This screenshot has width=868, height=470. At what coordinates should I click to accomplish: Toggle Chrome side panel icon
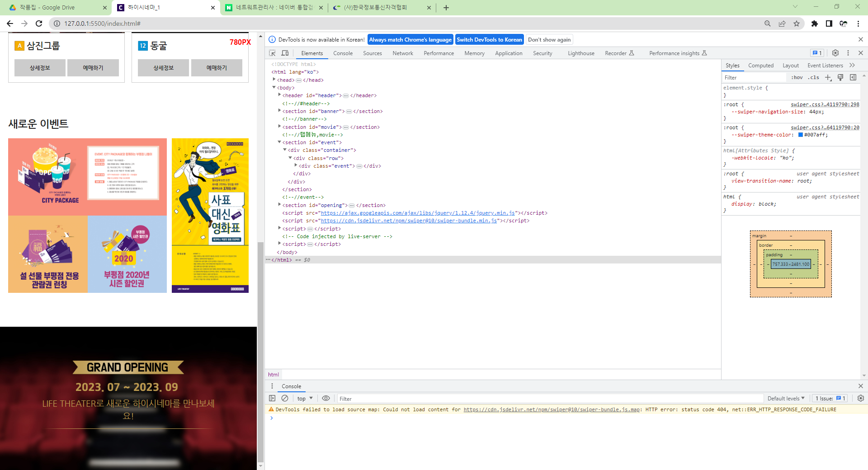tap(829, 23)
